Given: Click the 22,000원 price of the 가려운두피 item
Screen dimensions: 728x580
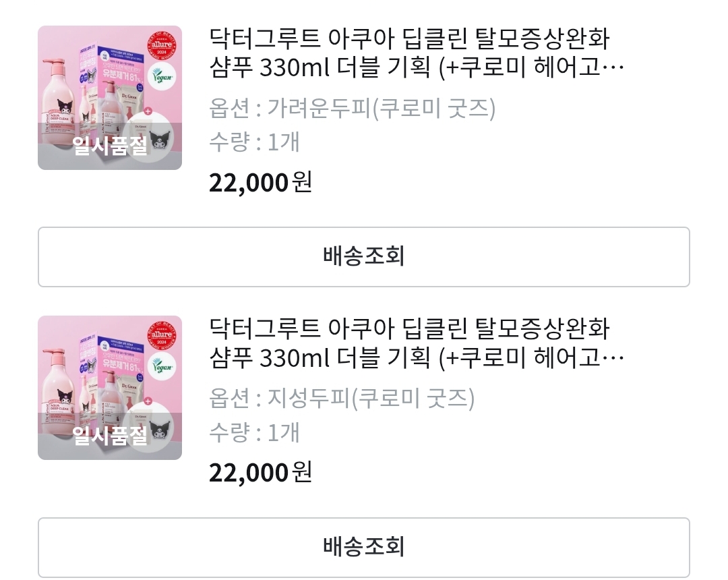Looking at the screenshot, I should tap(260, 183).
